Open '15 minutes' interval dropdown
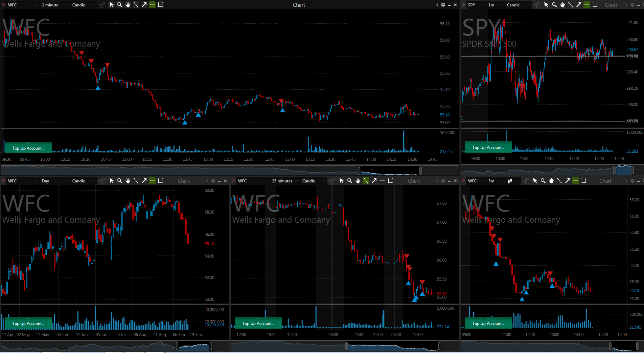 [285, 181]
